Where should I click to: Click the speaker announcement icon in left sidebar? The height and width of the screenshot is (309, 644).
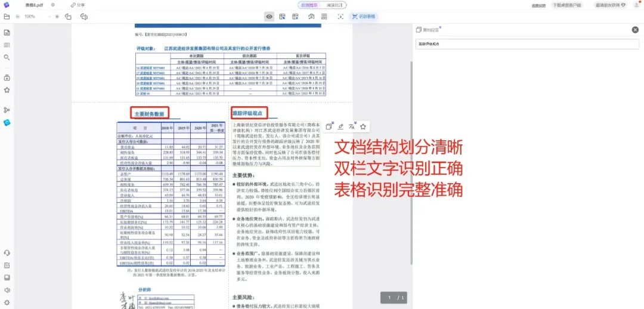pos(7,290)
